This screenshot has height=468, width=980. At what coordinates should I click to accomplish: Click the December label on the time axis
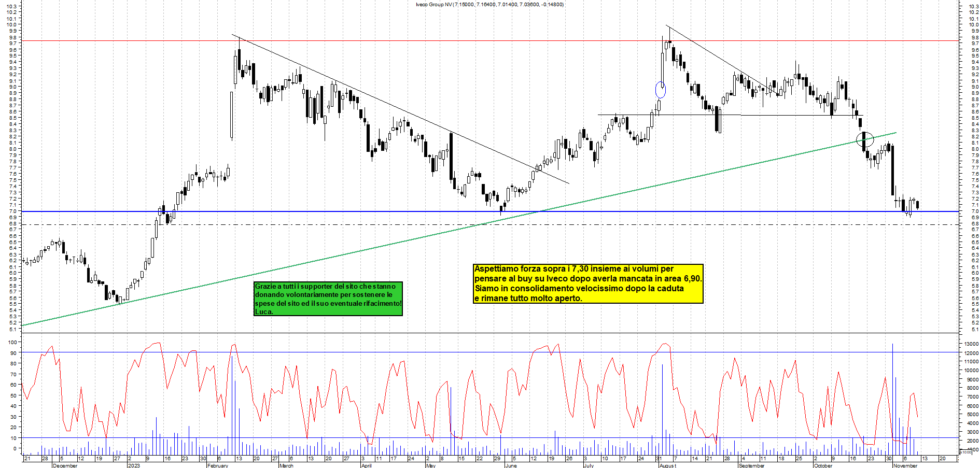(65, 465)
